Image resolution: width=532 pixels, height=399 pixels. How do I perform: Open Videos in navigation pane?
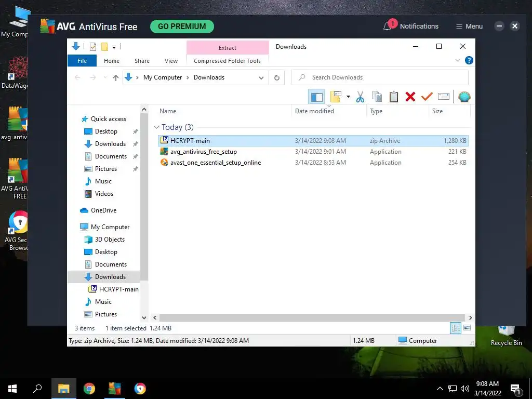104,194
